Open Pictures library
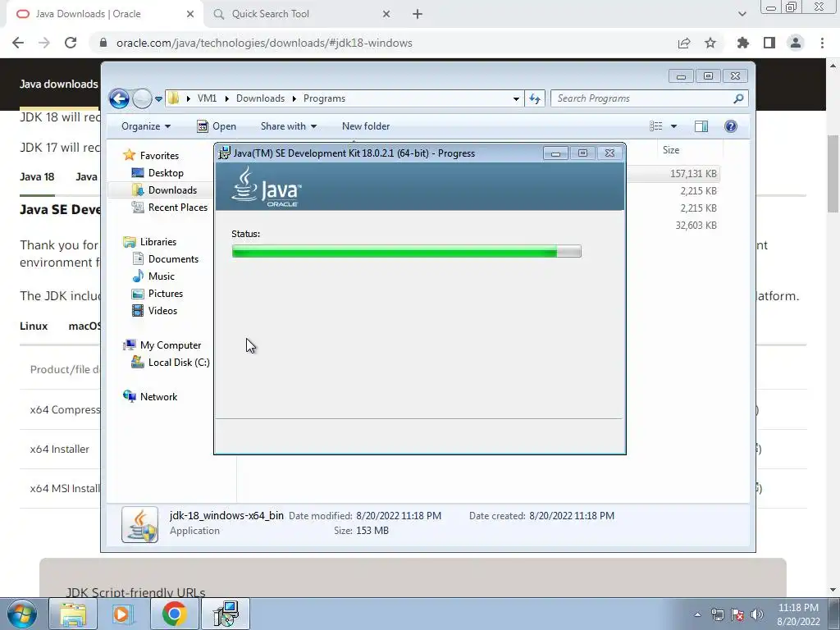The image size is (840, 630). coord(166,293)
